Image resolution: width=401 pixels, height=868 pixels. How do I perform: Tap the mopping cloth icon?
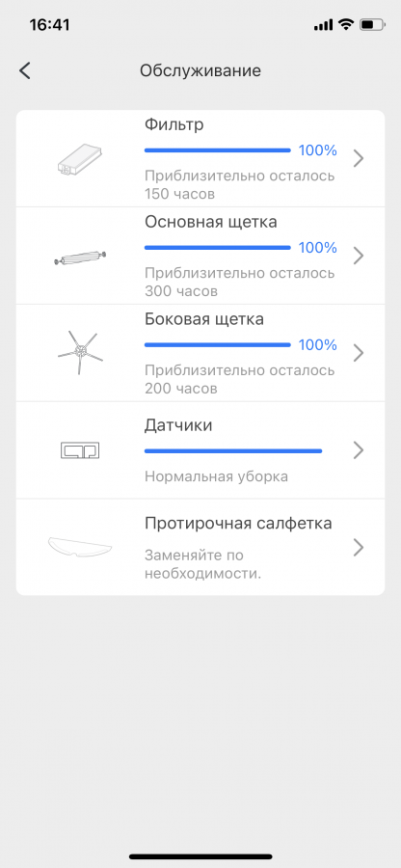[80, 546]
